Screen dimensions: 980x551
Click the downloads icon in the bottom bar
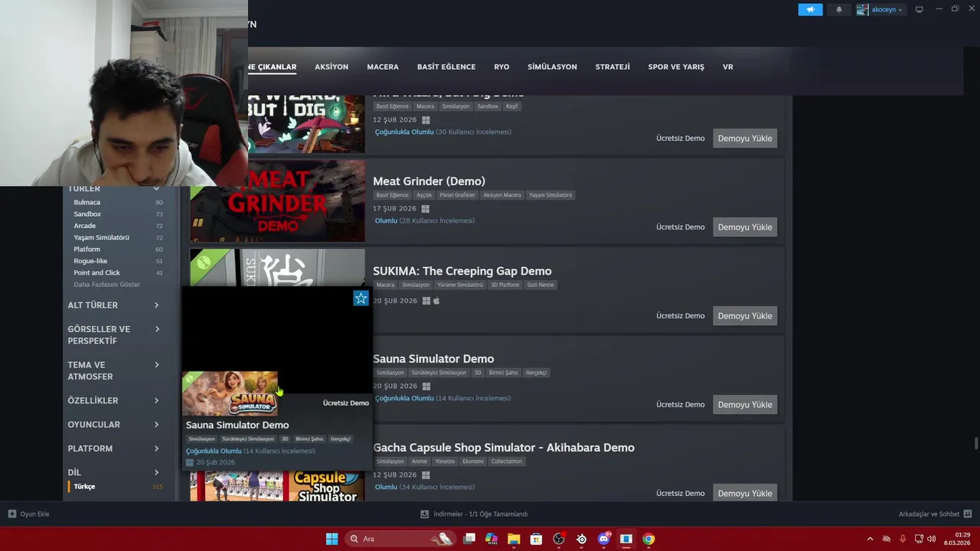pos(424,514)
